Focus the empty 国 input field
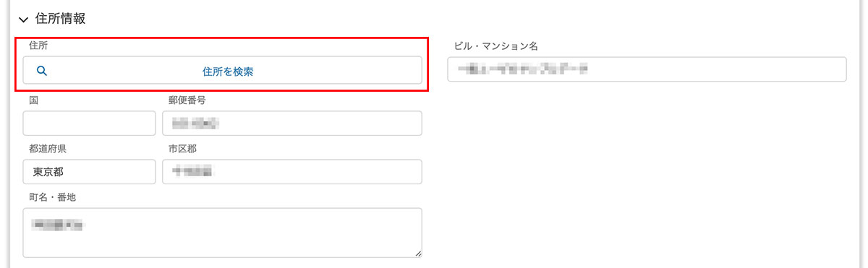The height and width of the screenshot is (268, 868). tap(90, 124)
